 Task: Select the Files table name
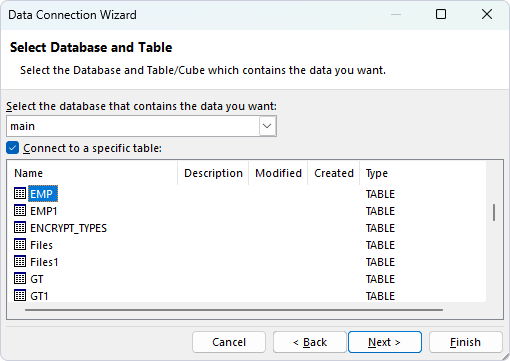coord(41,245)
